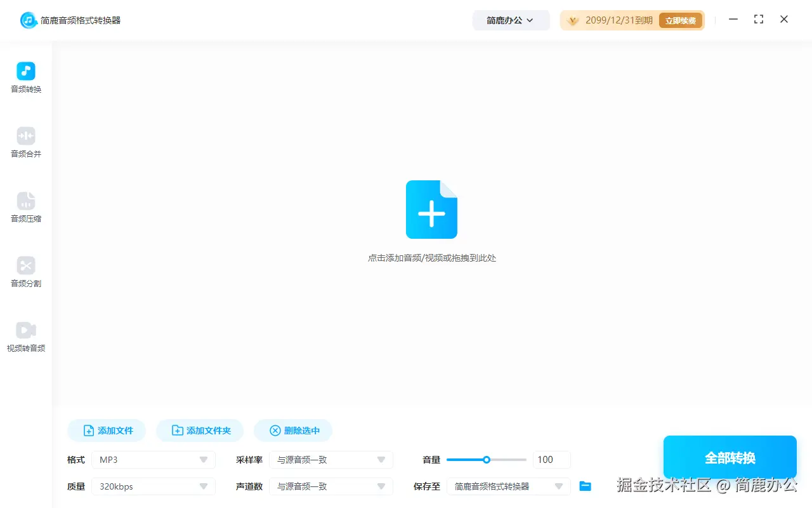The image size is (812, 508).
Task: Adjust the 音量 volume slider handle
Action: click(x=487, y=459)
